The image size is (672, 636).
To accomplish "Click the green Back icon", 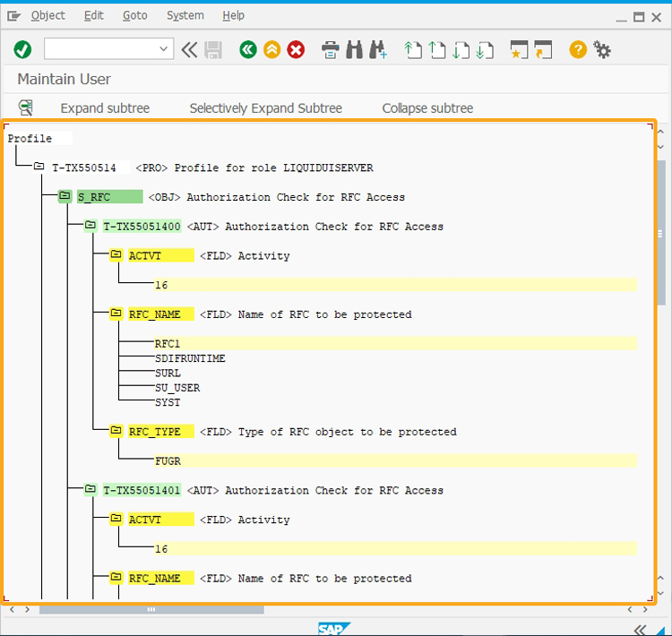I will click(x=248, y=49).
